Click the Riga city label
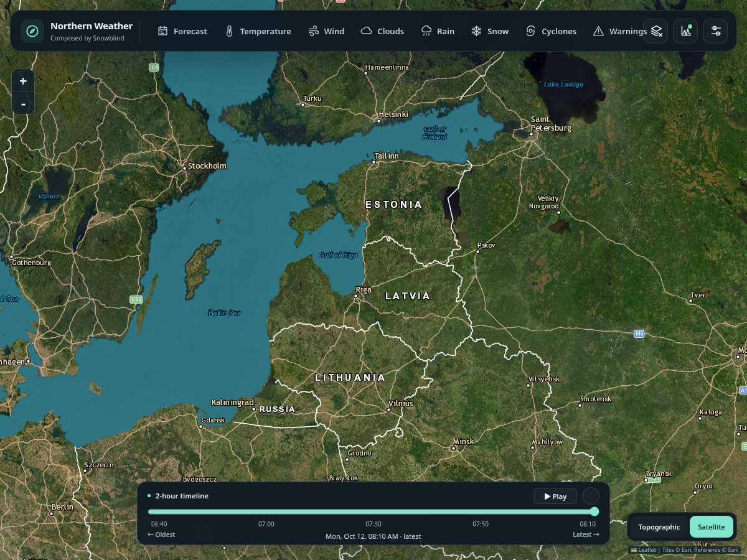The width and height of the screenshot is (747, 560). [363, 290]
